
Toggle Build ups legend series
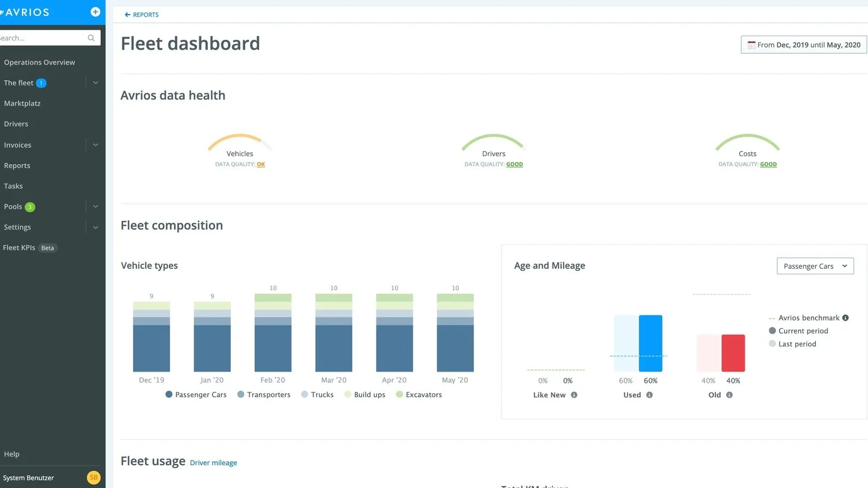pyautogui.click(x=365, y=395)
